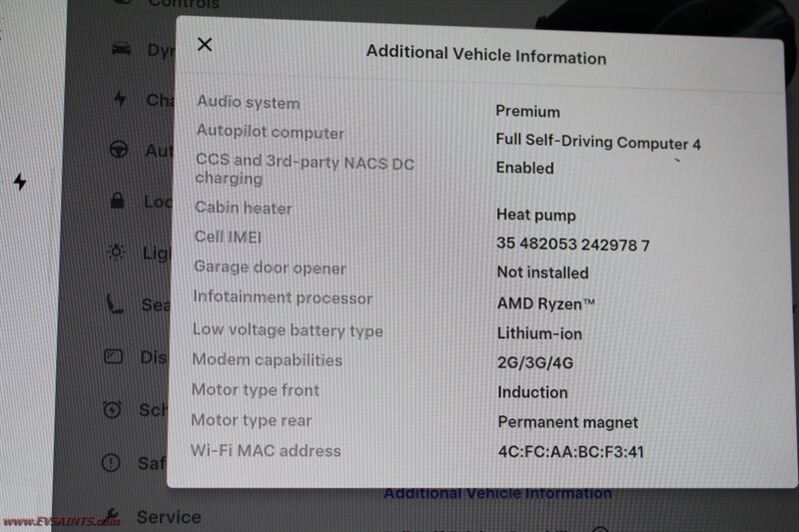Image resolution: width=799 pixels, height=532 pixels.
Task: Click the Autopilot computer row label
Action: coord(270,132)
